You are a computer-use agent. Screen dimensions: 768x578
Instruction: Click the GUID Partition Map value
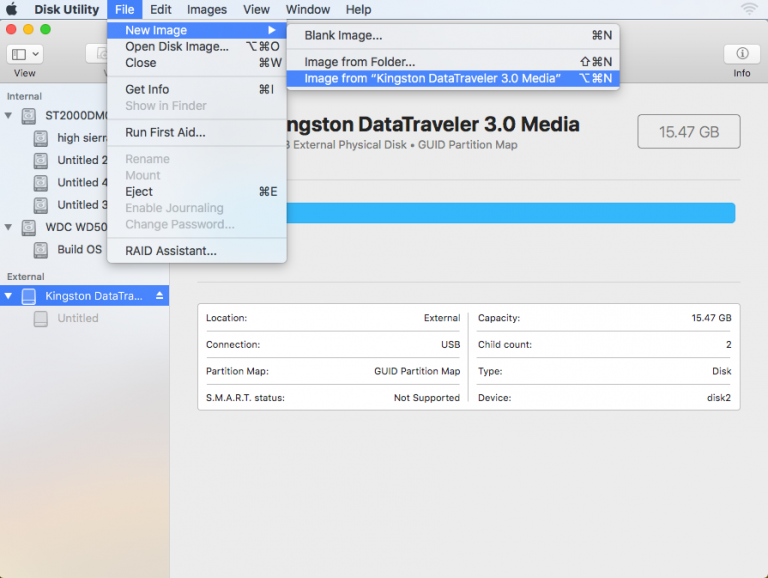tap(417, 371)
